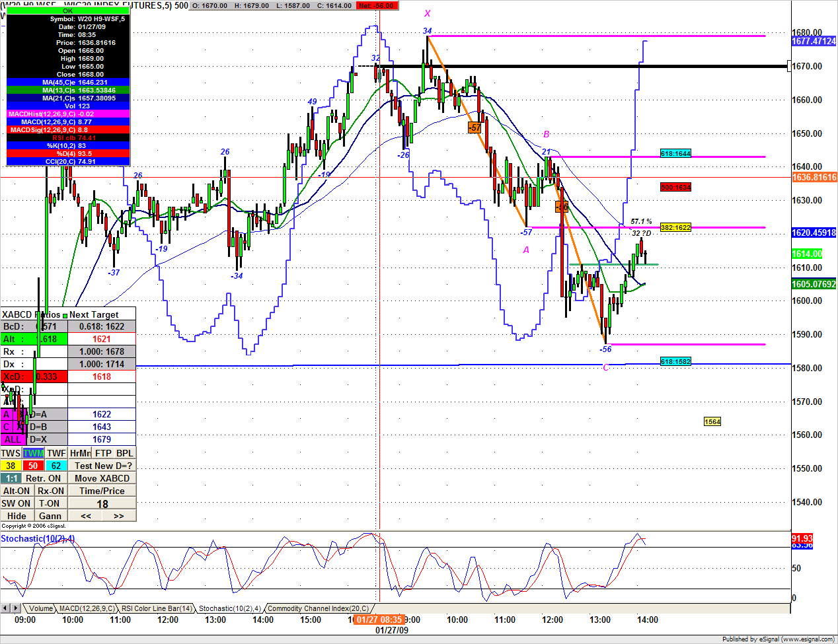Select the yellow 38 retracement swatch

click(x=11, y=466)
